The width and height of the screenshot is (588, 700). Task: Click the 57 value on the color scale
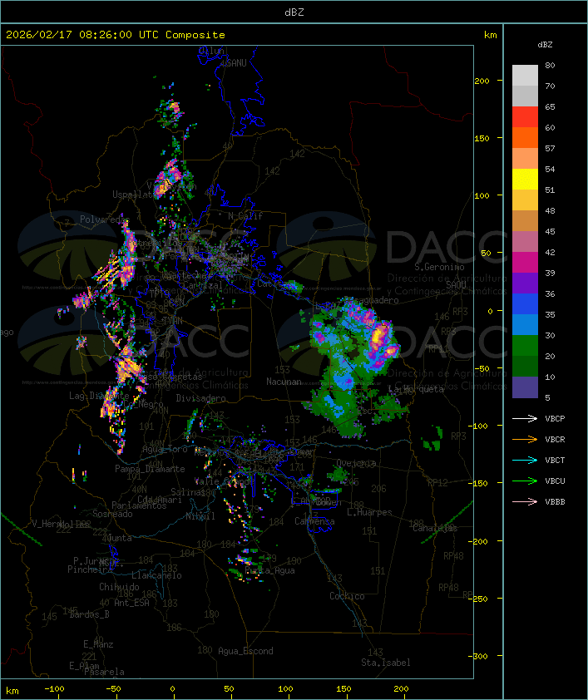coord(550,148)
